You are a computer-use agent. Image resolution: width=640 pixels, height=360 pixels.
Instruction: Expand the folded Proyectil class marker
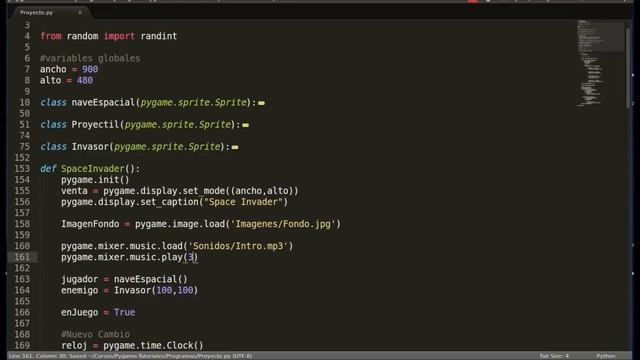tap(245, 125)
